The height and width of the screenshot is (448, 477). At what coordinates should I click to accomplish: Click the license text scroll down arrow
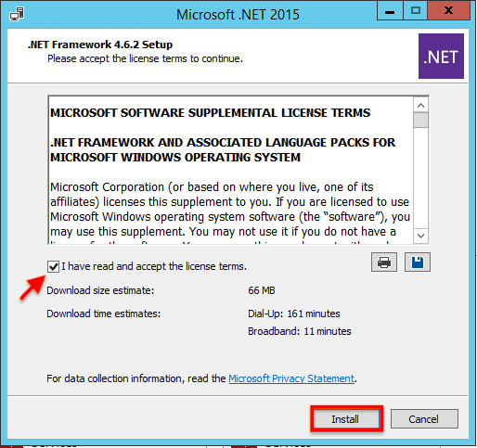click(x=420, y=236)
